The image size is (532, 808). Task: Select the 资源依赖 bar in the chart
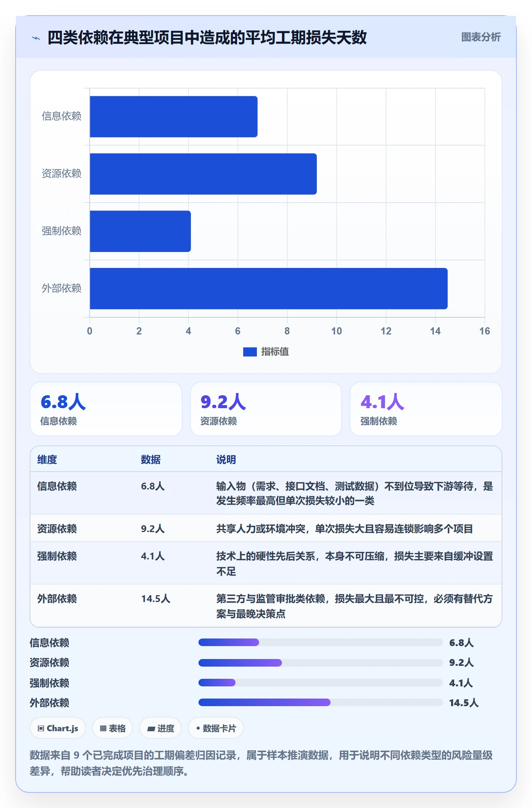click(203, 174)
